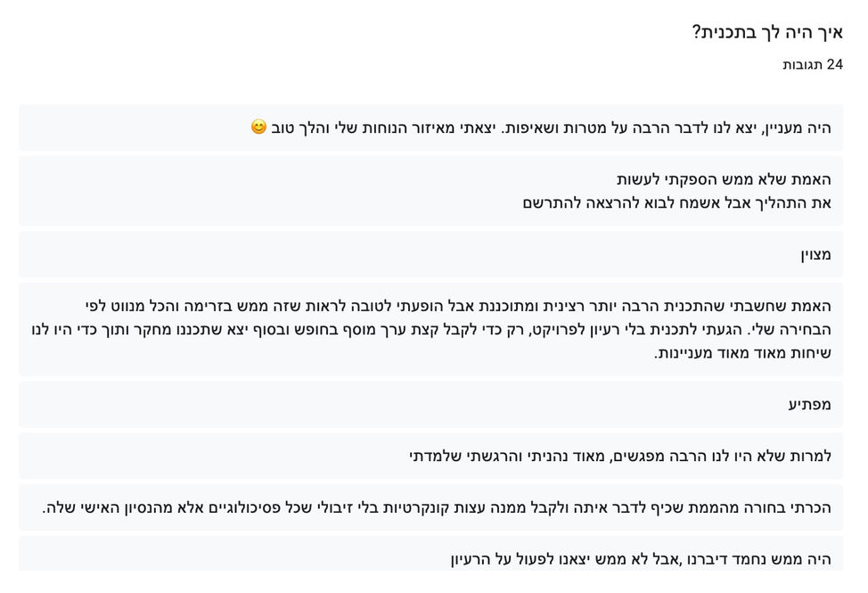Click the line starting האמת שחשבתי שהתכנית
868x593 pixels.
458,306
